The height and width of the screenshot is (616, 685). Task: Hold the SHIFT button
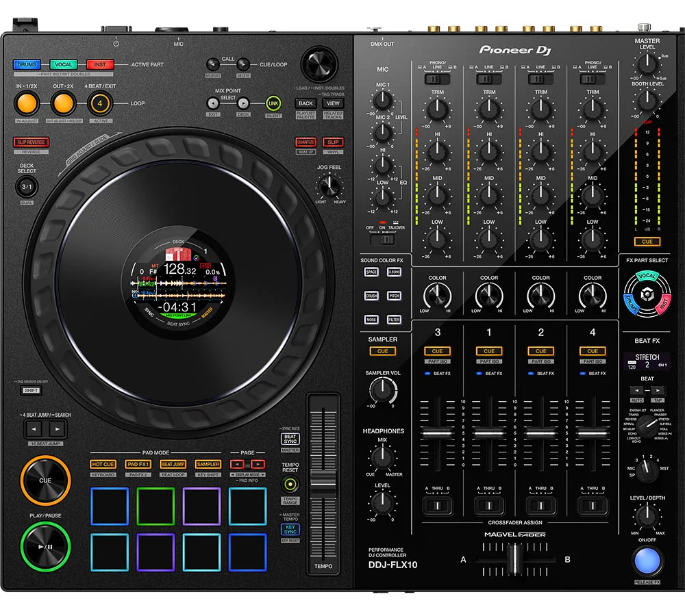click(31, 390)
